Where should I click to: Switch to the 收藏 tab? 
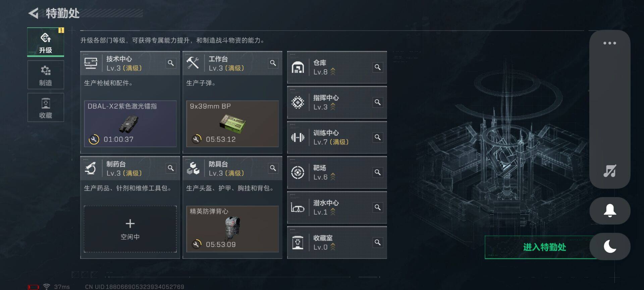[x=46, y=107]
